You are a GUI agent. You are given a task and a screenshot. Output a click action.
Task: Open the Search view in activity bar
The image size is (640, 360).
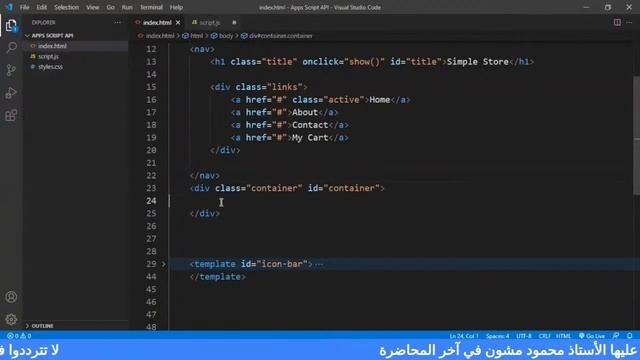click(11, 48)
